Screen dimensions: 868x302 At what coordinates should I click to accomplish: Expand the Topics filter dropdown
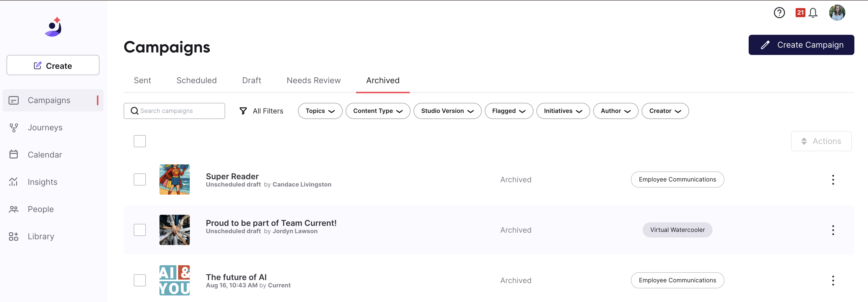(320, 111)
